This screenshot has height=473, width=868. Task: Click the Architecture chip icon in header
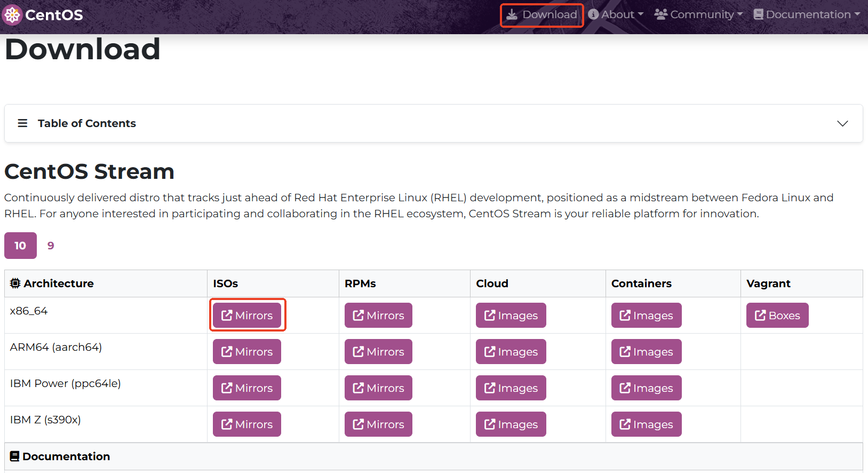tap(15, 283)
